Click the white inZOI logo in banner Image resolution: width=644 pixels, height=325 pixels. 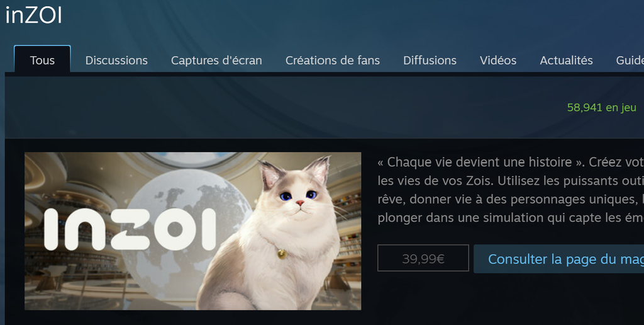click(x=130, y=229)
